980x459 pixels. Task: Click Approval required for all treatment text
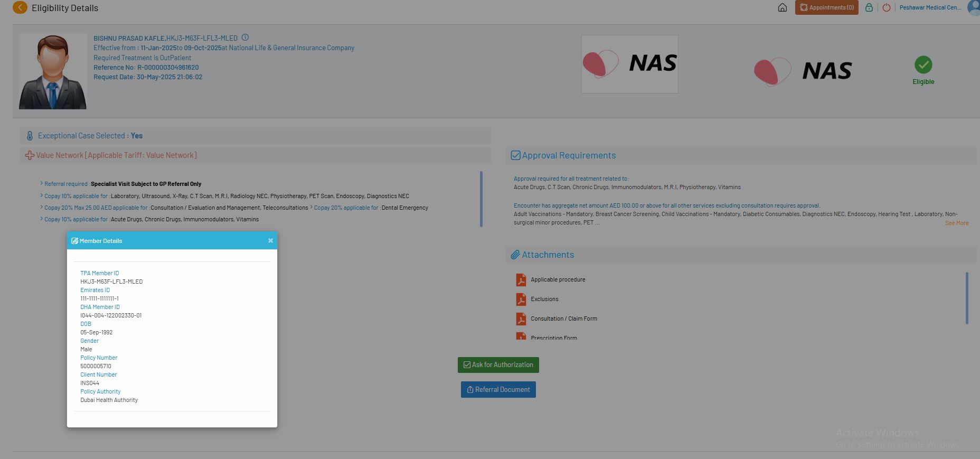tap(571, 179)
